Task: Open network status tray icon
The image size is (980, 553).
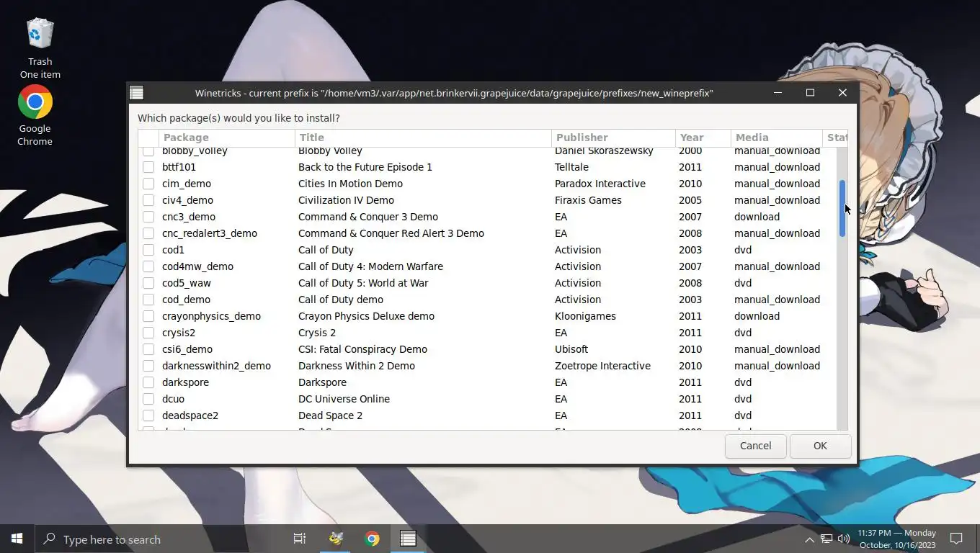Action: [x=827, y=539]
